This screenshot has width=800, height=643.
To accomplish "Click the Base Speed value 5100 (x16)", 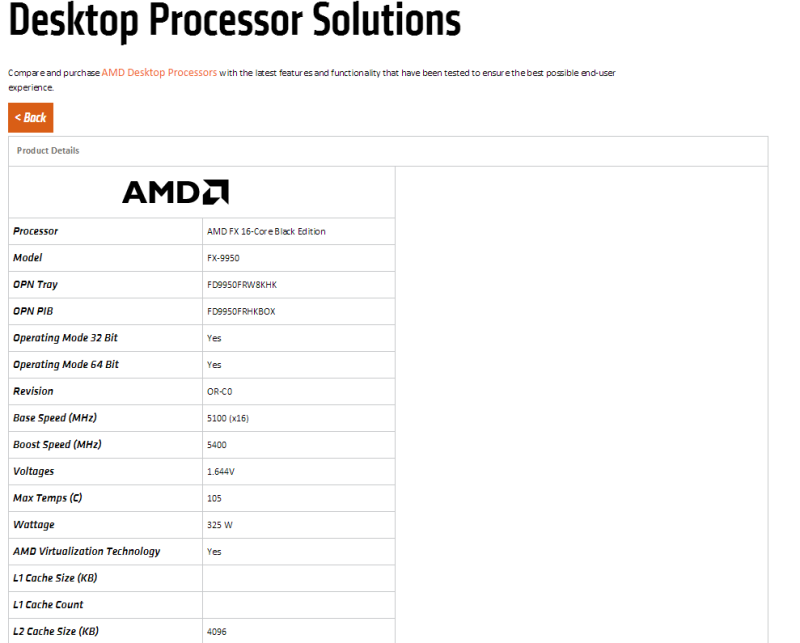I will pyautogui.click(x=228, y=418).
